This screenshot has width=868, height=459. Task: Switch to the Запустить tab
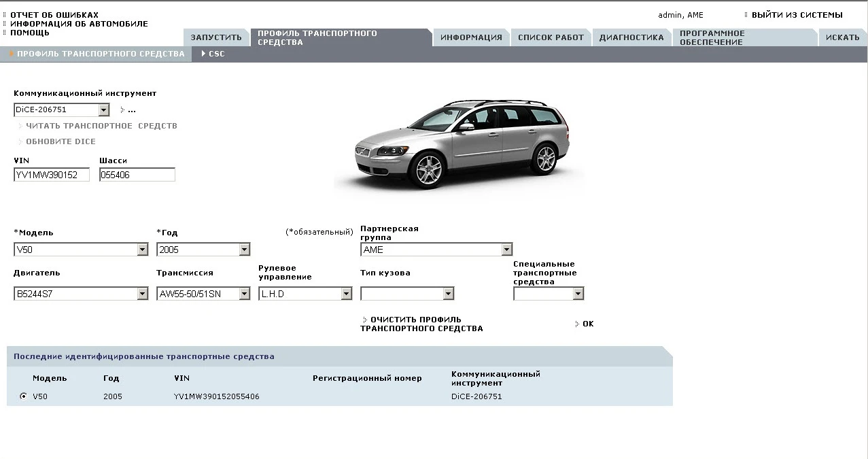[x=216, y=37]
